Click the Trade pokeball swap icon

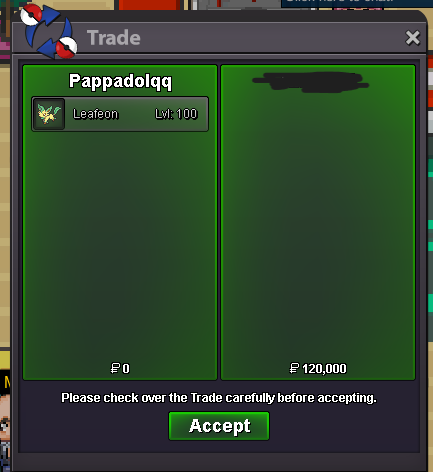pos(49,32)
